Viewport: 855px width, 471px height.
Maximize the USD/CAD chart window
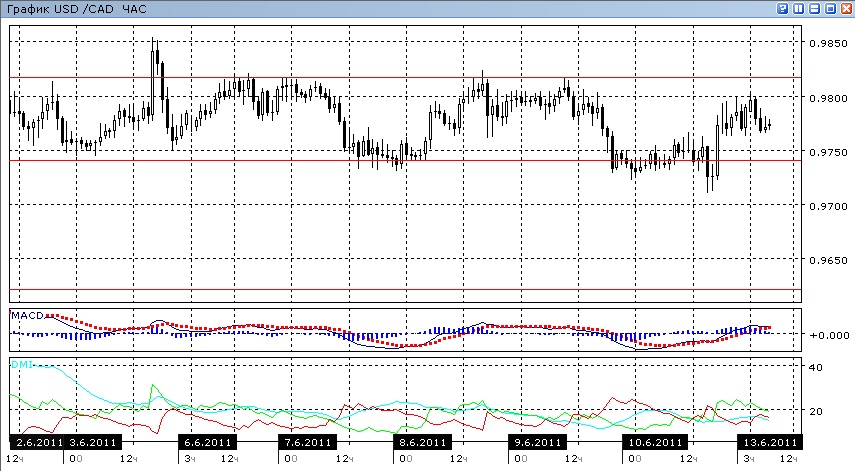(830, 8)
